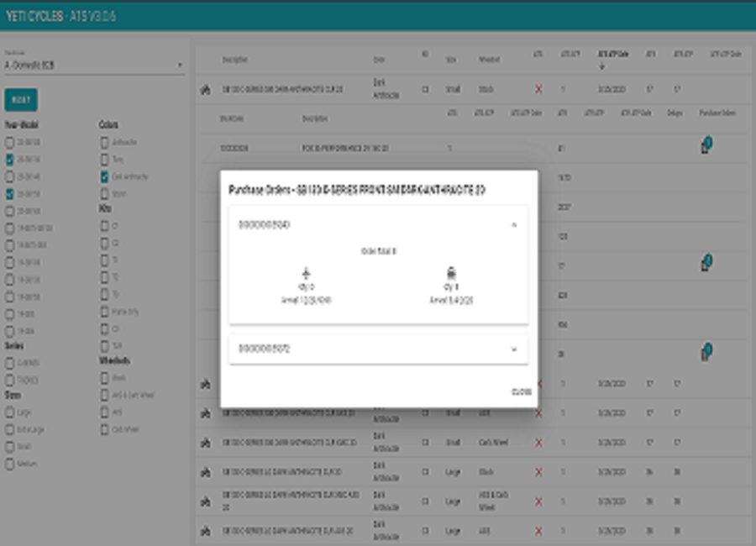The height and width of the screenshot is (546, 756).
Task: Click the Purchase Orders dialog title text
Action: pos(357,190)
